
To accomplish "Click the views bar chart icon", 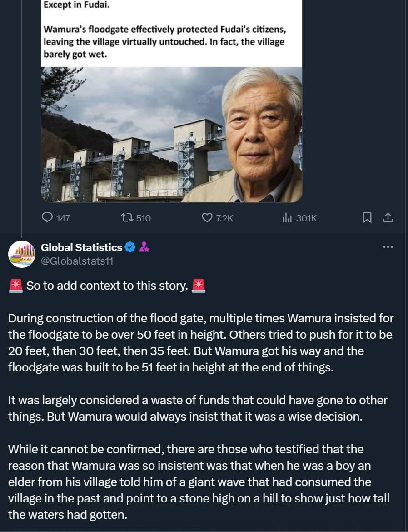I will coord(287,218).
